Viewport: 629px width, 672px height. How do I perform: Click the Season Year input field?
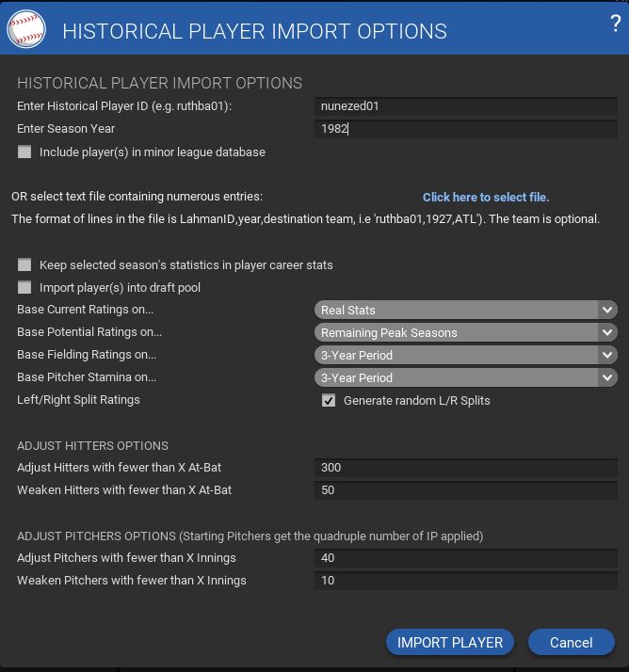point(465,129)
